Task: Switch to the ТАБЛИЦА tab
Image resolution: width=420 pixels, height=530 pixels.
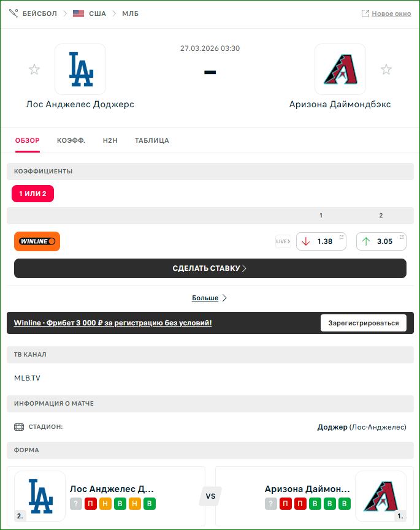Action: [152, 140]
